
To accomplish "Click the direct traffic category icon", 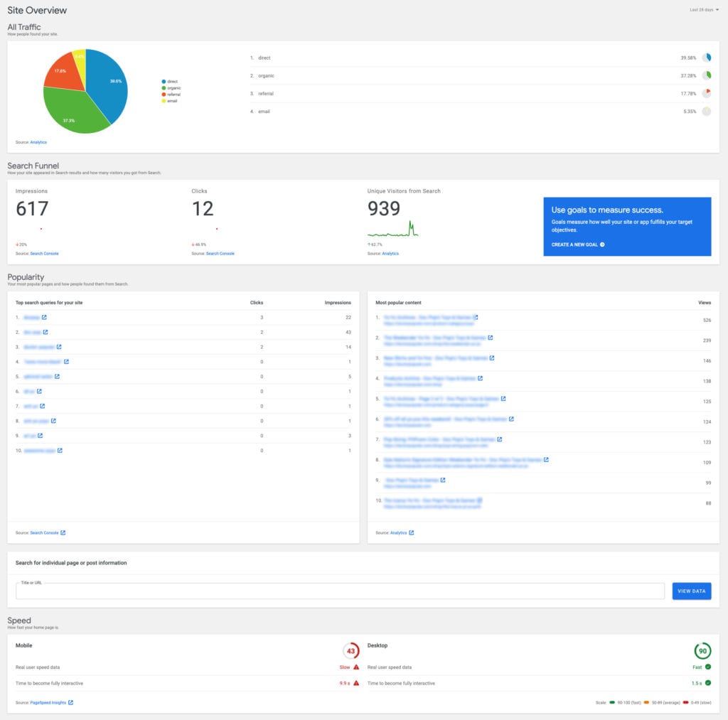I will pyautogui.click(x=707, y=58).
